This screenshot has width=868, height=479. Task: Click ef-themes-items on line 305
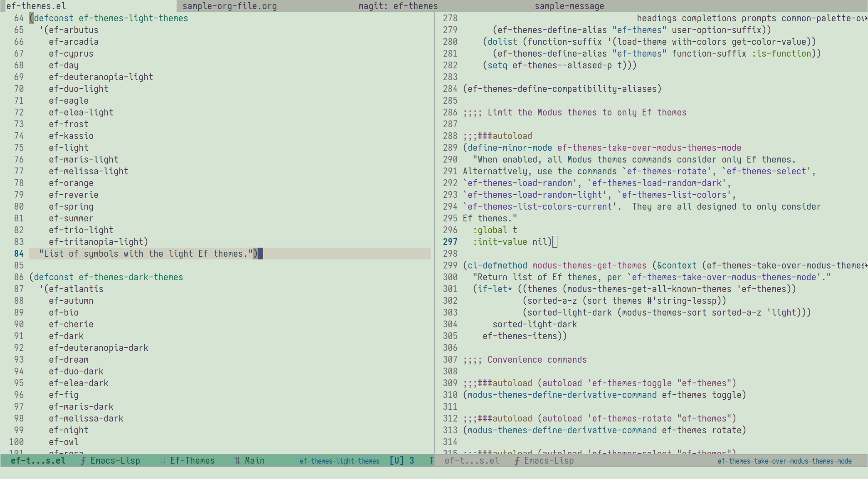pos(520,336)
